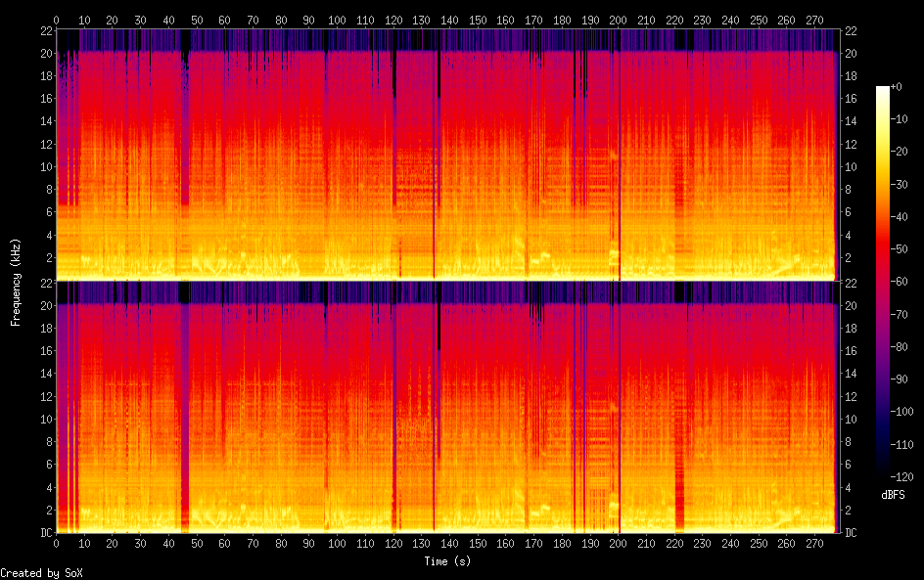Click the "Frequency (kHz)" axis label
Image resolution: width=924 pixels, height=580 pixels.
[17, 282]
